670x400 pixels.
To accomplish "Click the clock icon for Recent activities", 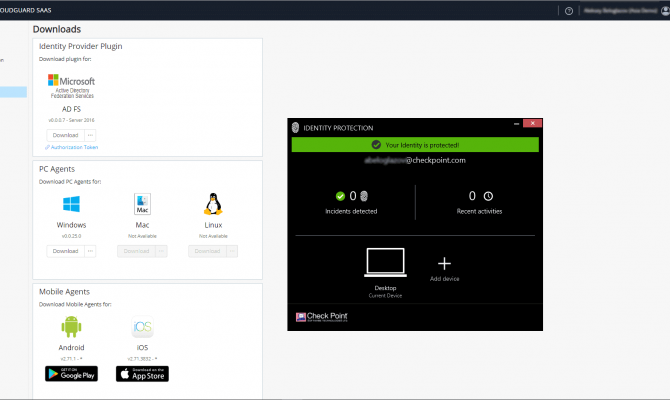I will click(x=488, y=196).
